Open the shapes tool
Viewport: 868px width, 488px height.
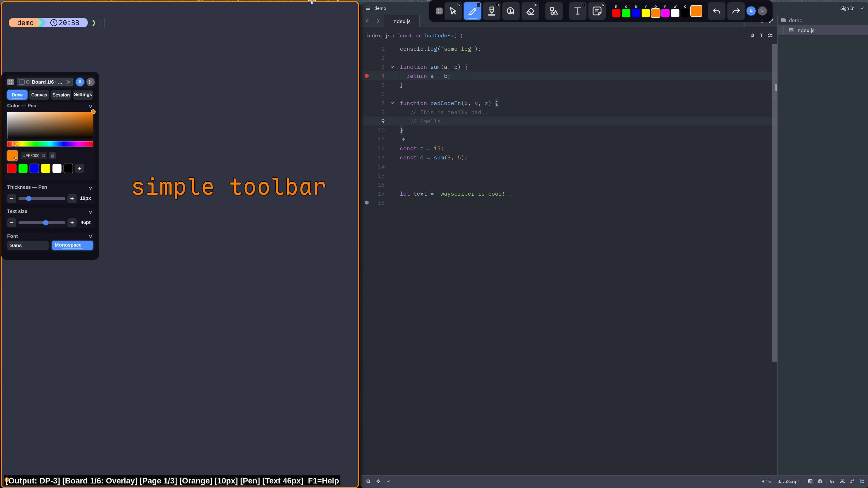pos(554,11)
